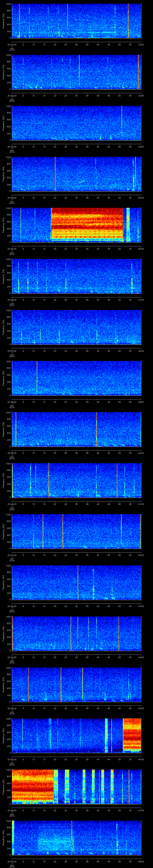Click the red noise block at end of 20:45 spectrogram
The width and height of the screenshot is (153, 868).
pos(132,735)
